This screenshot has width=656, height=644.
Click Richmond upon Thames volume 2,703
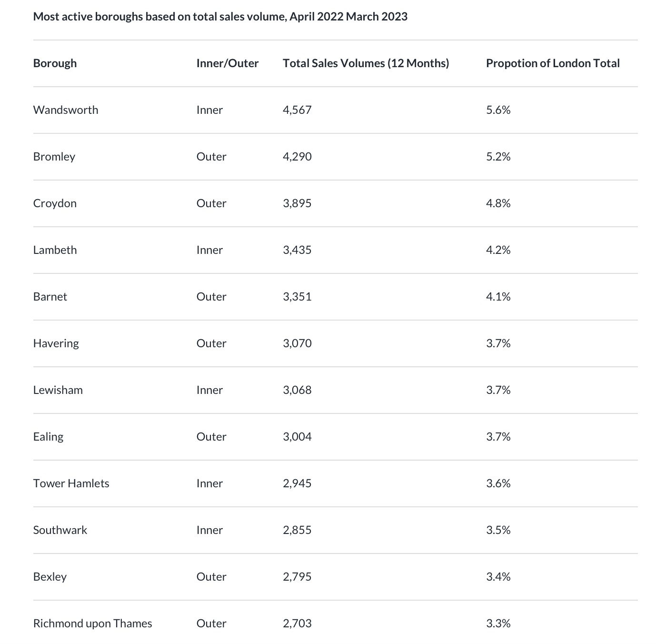point(297,624)
